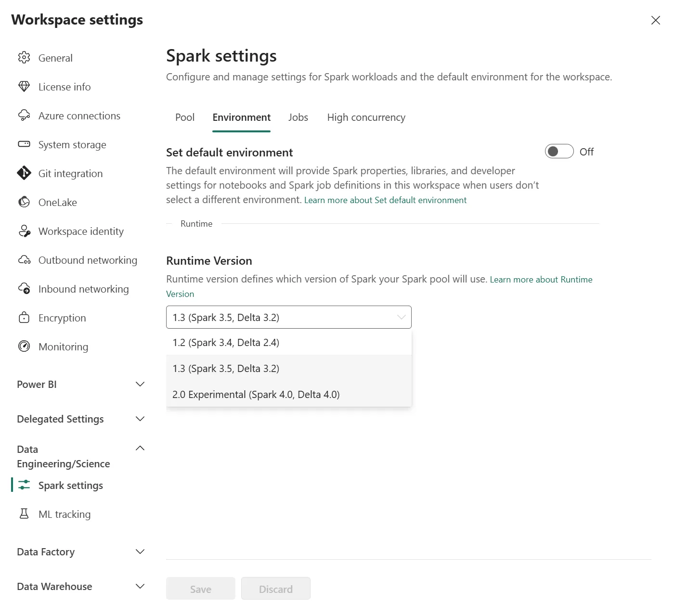Collapse the Data Engineering/Science section
The width and height of the screenshot is (675, 616).
(x=140, y=449)
